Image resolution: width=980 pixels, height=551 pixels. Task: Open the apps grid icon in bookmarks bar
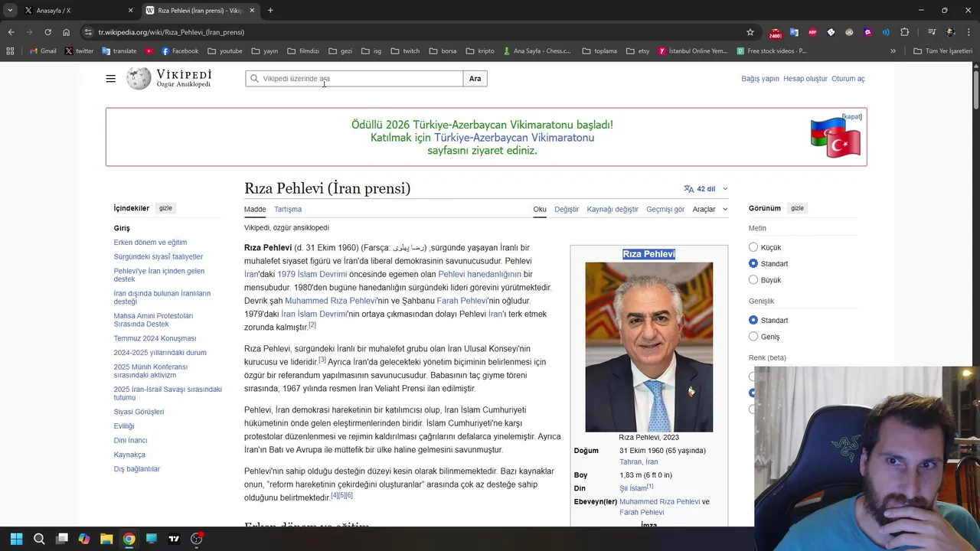(10, 51)
